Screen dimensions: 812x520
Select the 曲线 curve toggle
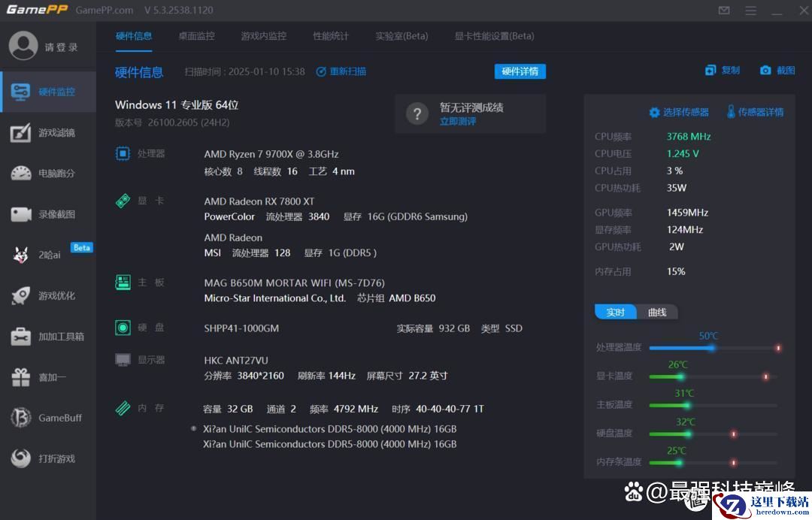coord(656,312)
